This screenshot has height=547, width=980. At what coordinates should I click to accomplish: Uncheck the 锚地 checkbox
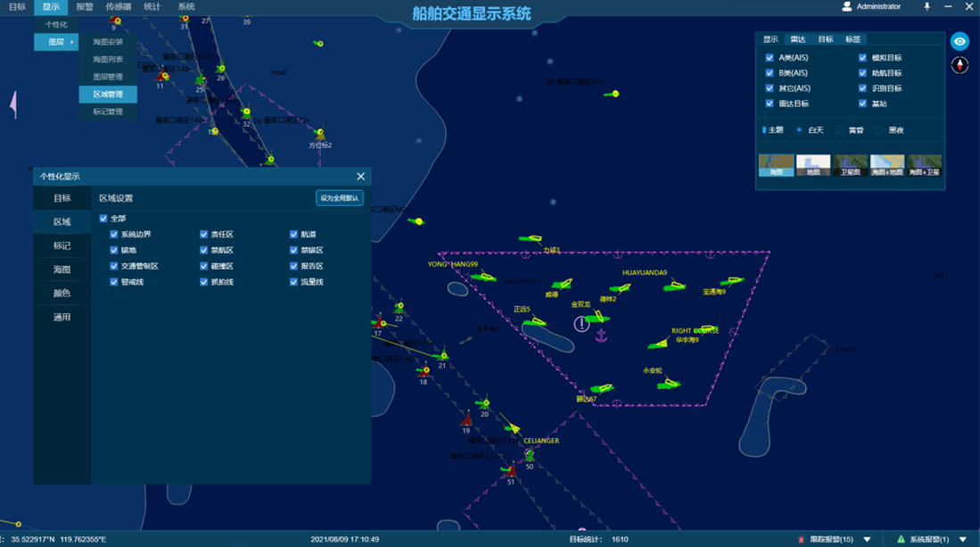tap(114, 251)
